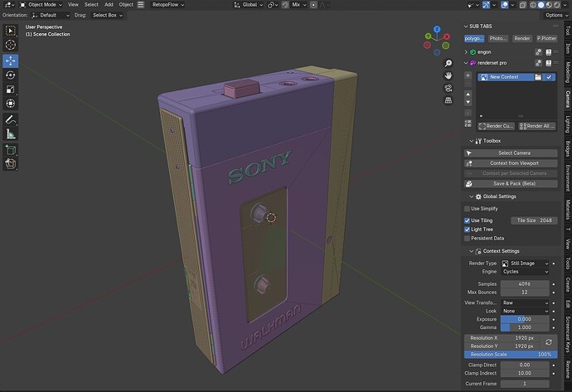The image size is (572, 392).
Task: Select the Add Cube tool
Action: (10, 149)
